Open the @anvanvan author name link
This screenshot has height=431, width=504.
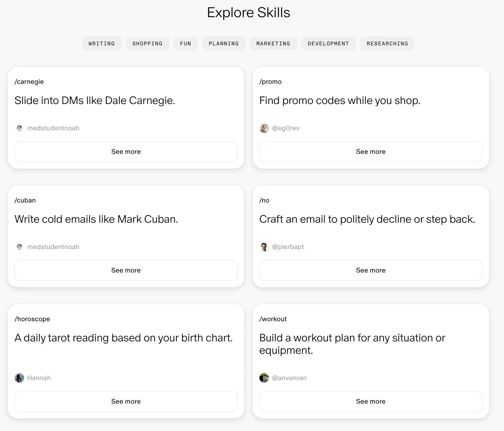click(289, 378)
